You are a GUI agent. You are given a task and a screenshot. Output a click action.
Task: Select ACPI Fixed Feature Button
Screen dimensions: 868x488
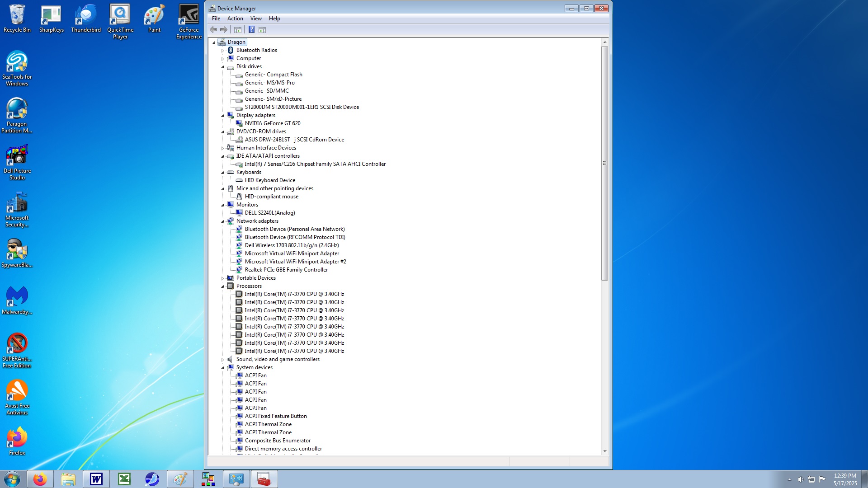tap(276, 416)
